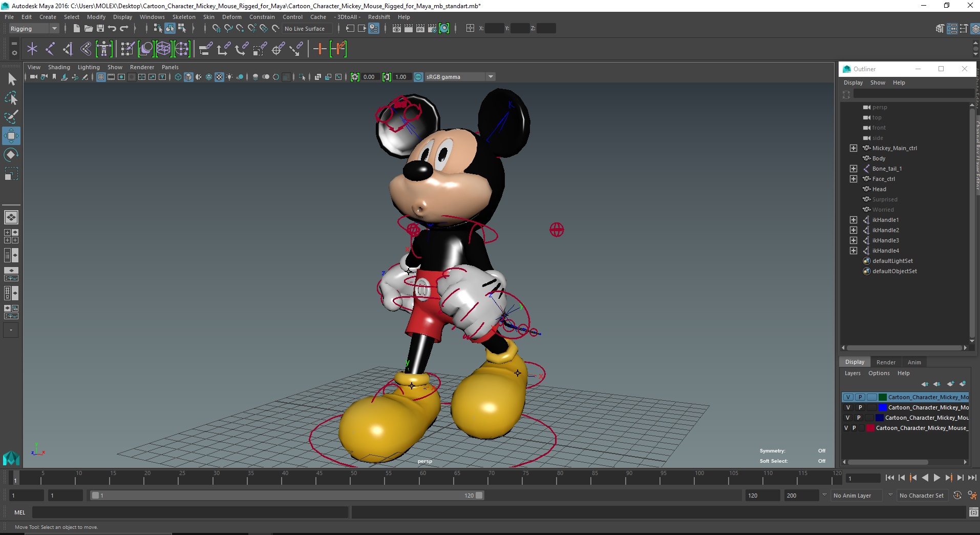Click the green layer color swatch
Viewport: 980px width, 535px height.
tap(883, 397)
